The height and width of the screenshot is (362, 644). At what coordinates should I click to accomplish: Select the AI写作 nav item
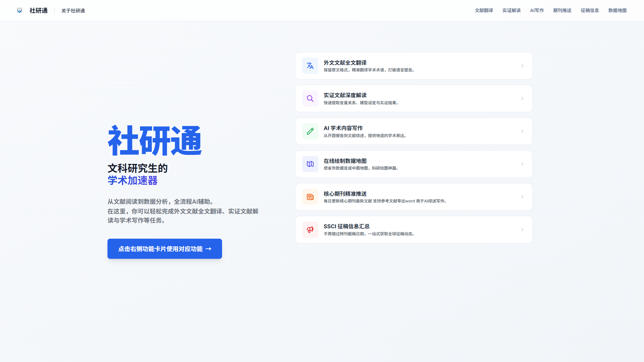(x=537, y=10)
